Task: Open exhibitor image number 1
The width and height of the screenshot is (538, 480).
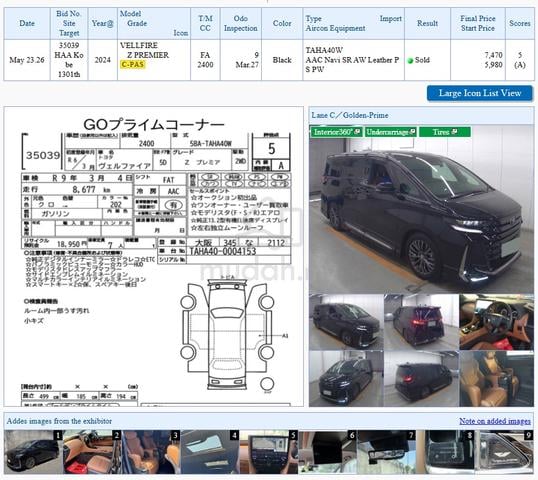Action: 33,452
